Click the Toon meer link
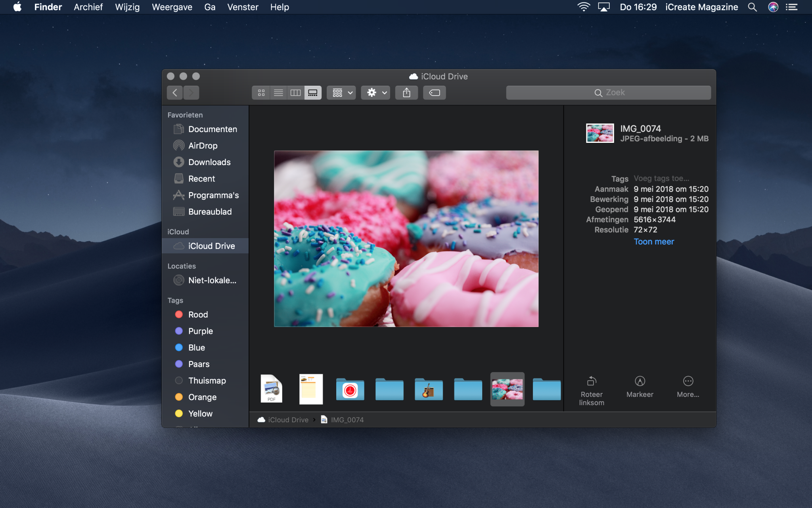Image resolution: width=812 pixels, height=508 pixels. [653, 242]
